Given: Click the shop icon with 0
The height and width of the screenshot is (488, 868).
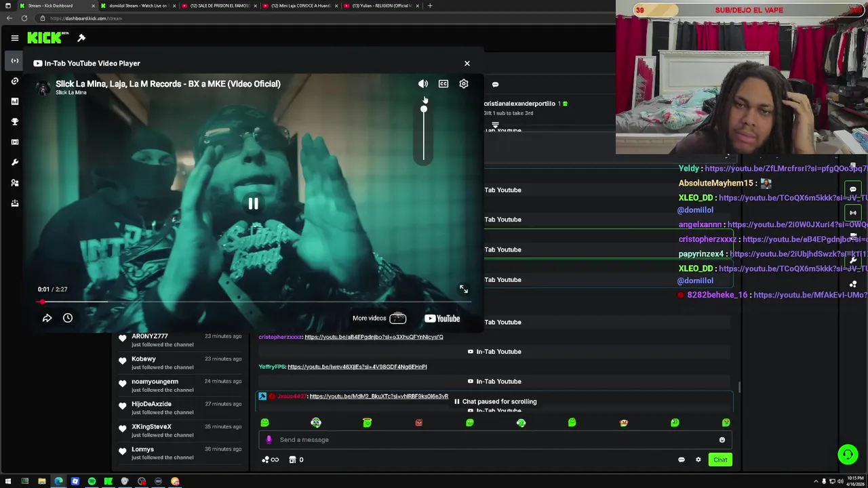Looking at the screenshot, I should 296,460.
